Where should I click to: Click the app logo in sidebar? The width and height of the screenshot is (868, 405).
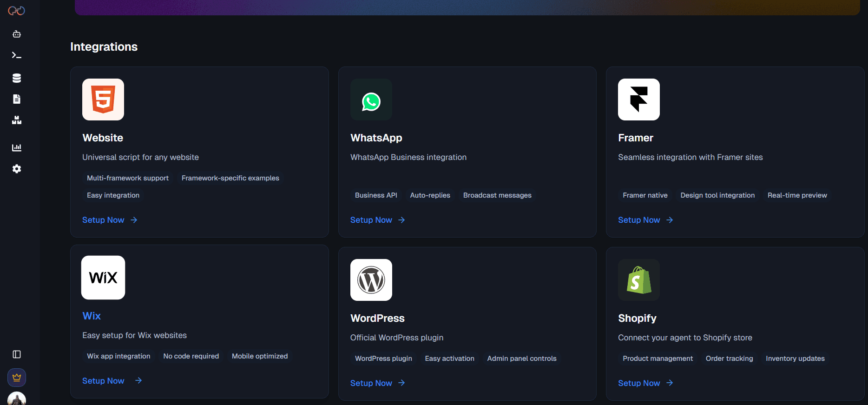(x=16, y=11)
